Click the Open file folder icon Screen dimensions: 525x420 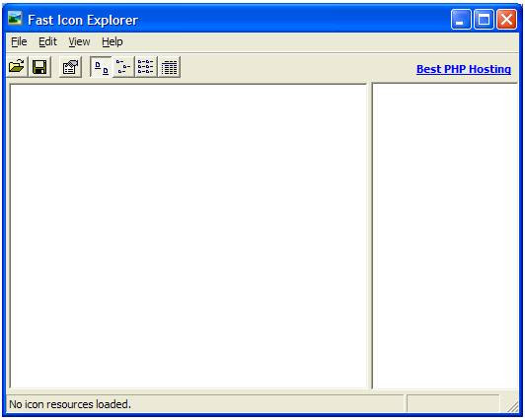click(17, 67)
